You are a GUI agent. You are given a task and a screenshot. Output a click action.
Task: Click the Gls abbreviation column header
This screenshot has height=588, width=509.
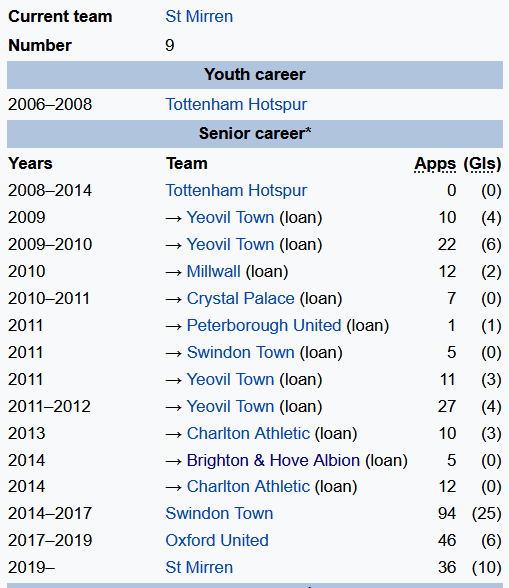click(482, 164)
